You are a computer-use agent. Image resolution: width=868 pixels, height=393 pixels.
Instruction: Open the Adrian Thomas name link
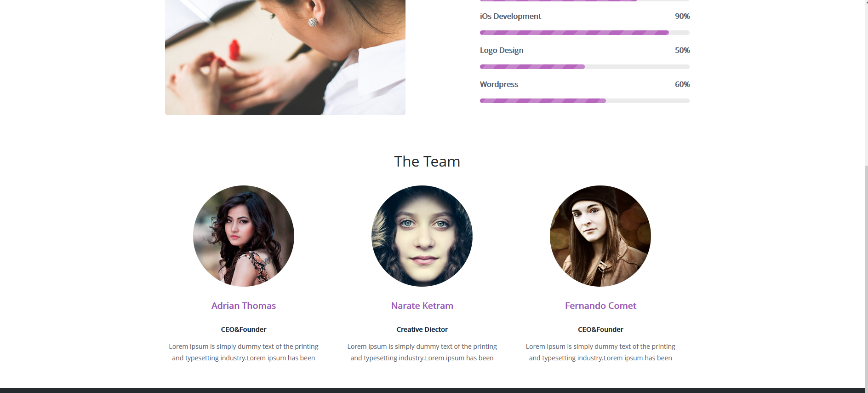point(244,306)
